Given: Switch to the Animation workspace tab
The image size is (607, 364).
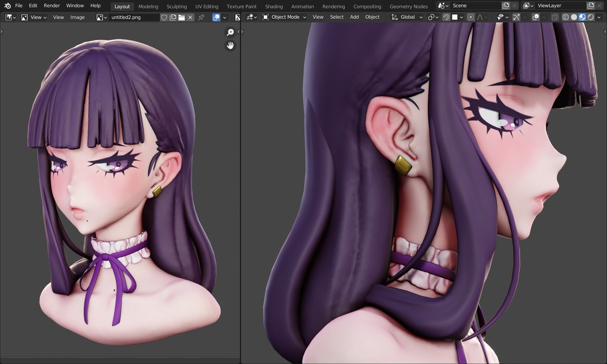Looking at the screenshot, I should (x=302, y=7).
